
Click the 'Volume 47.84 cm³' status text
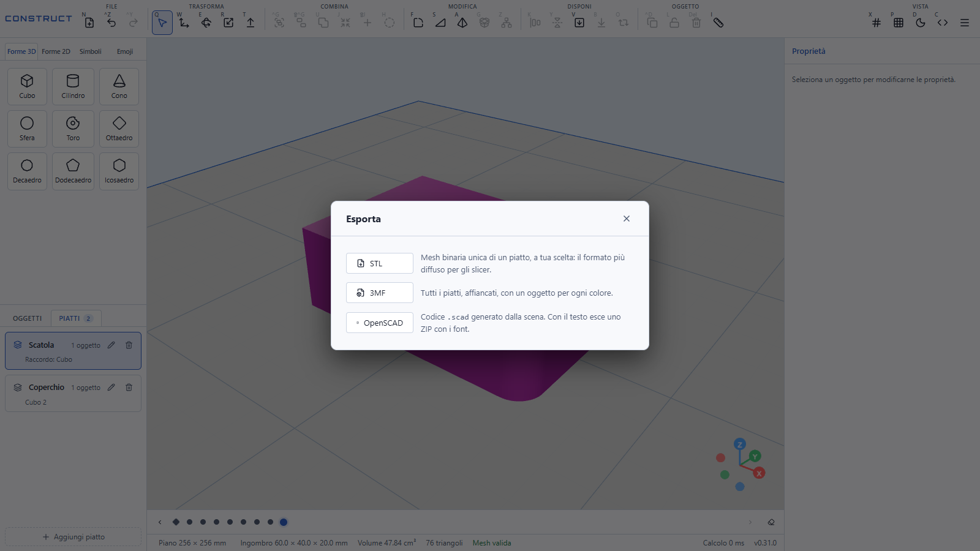click(387, 543)
